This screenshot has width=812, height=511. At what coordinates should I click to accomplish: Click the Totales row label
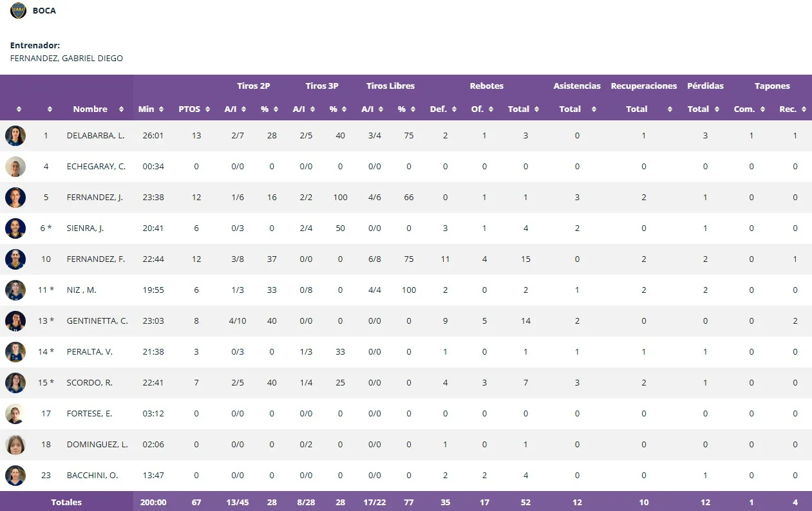66,502
